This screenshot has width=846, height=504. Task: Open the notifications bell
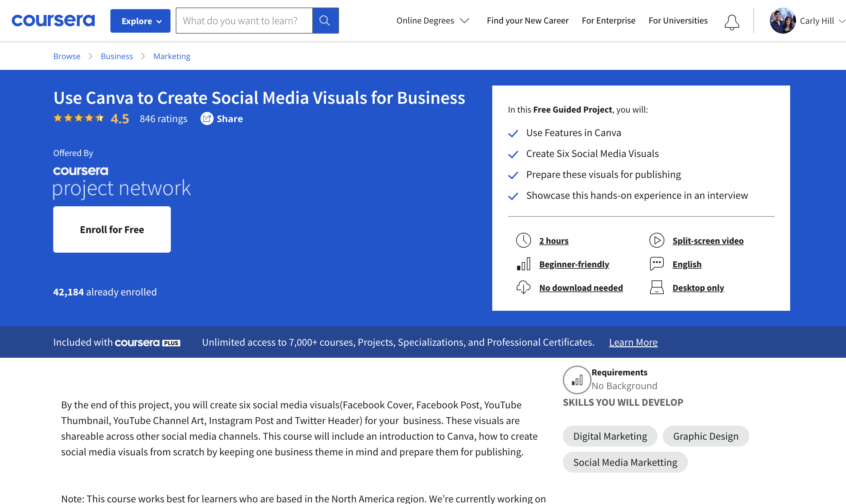tap(731, 22)
